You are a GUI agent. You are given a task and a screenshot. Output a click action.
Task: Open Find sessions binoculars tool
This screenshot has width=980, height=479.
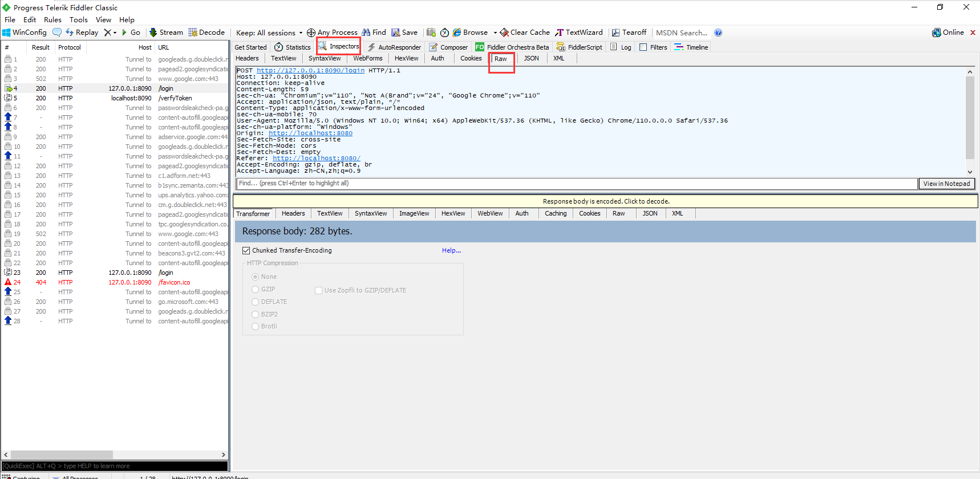click(374, 33)
